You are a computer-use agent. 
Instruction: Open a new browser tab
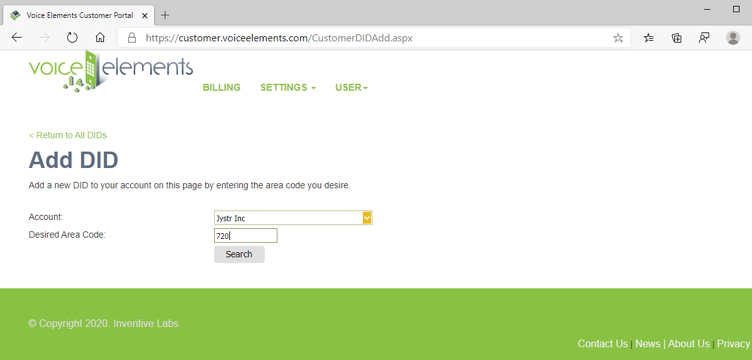(x=165, y=15)
